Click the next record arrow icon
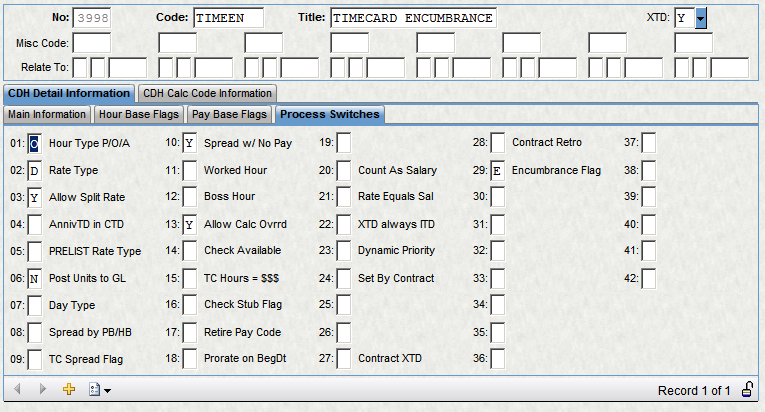The height and width of the screenshot is (412, 765). click(42, 389)
